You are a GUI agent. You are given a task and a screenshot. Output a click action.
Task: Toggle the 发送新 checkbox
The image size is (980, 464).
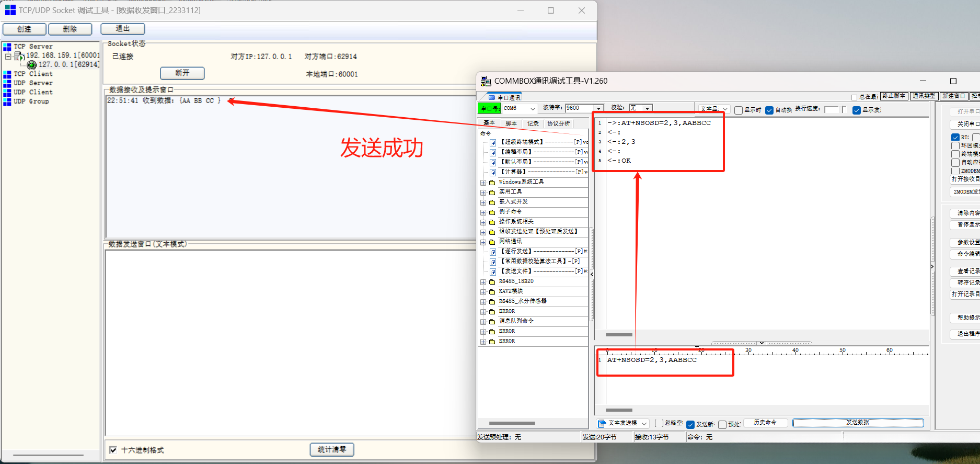pyautogui.click(x=690, y=424)
